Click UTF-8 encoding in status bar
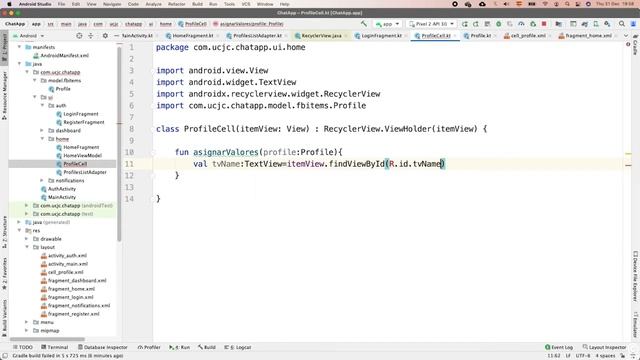 point(583,356)
